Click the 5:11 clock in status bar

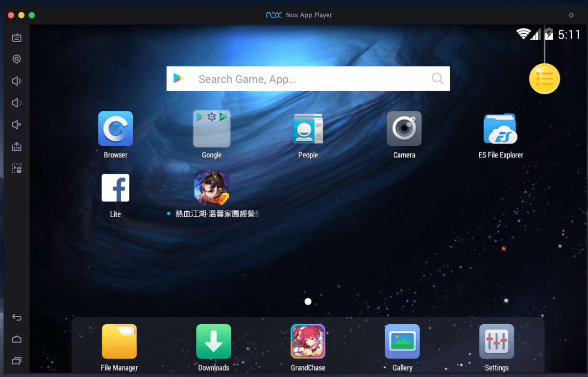[569, 34]
